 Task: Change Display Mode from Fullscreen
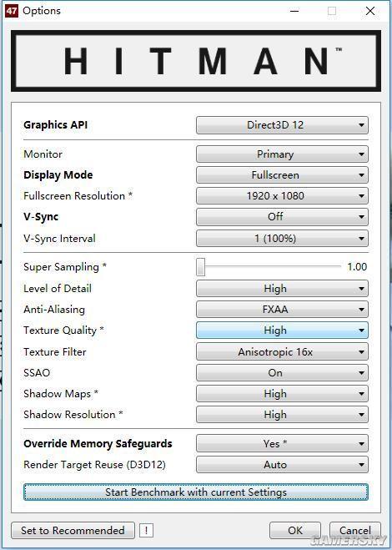pos(282,175)
